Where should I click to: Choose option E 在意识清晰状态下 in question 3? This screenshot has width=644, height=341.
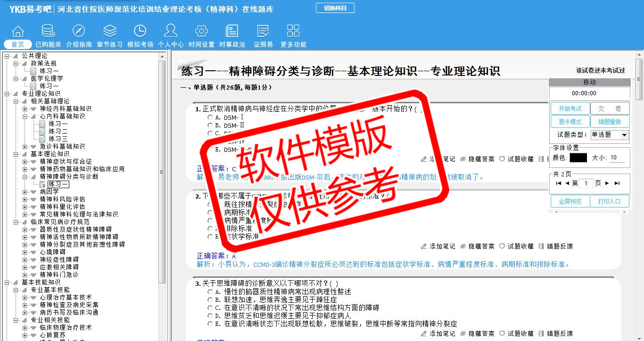(210, 324)
